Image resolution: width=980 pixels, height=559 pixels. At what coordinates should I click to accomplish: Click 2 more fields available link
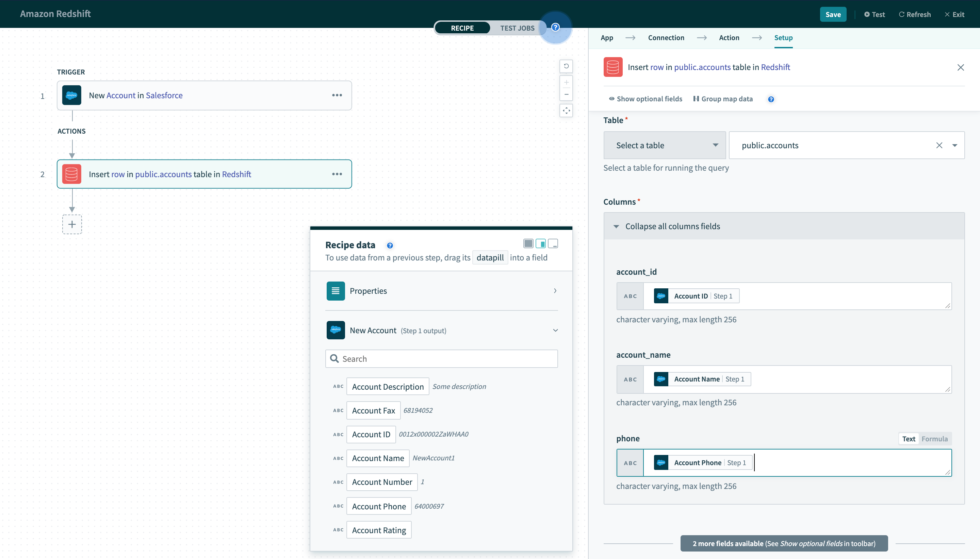coord(783,543)
